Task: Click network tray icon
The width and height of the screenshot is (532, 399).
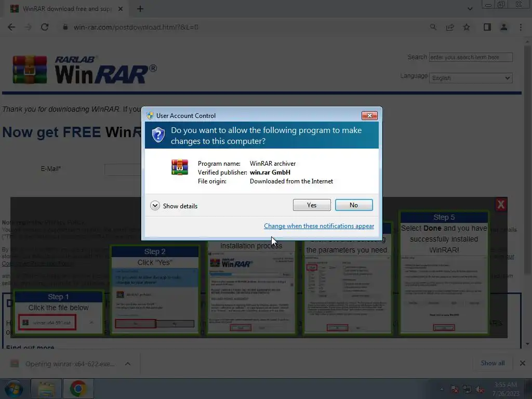Action: coord(467,390)
